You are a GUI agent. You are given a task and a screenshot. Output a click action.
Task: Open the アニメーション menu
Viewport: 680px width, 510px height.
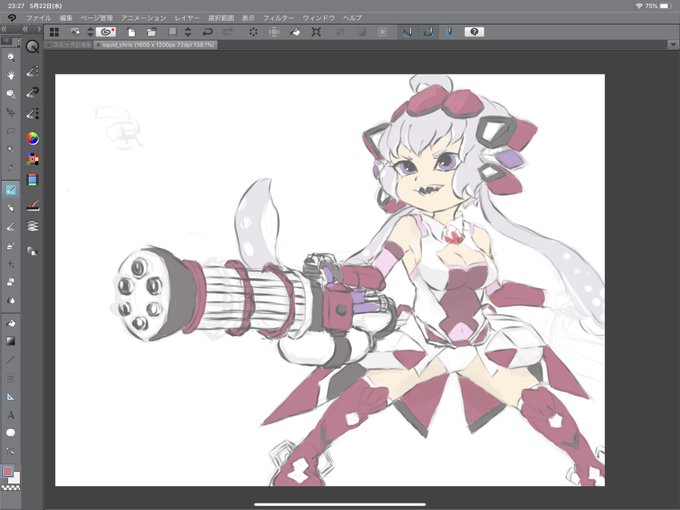click(x=144, y=18)
